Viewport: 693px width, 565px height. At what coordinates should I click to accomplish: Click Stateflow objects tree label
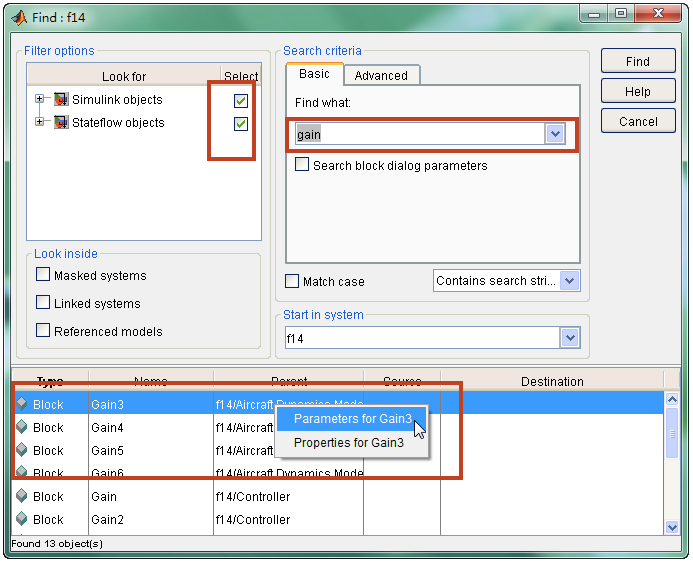coord(118,122)
